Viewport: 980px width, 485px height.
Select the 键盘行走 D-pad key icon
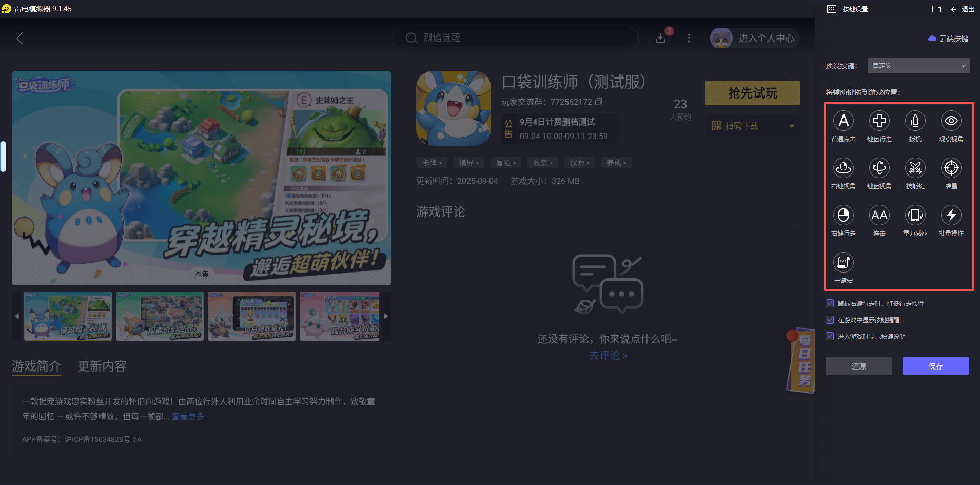(879, 121)
